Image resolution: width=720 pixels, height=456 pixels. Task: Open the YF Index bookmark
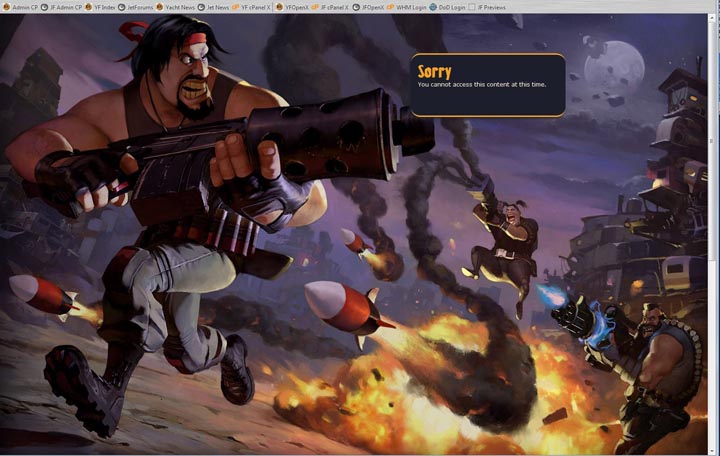(x=100, y=7)
